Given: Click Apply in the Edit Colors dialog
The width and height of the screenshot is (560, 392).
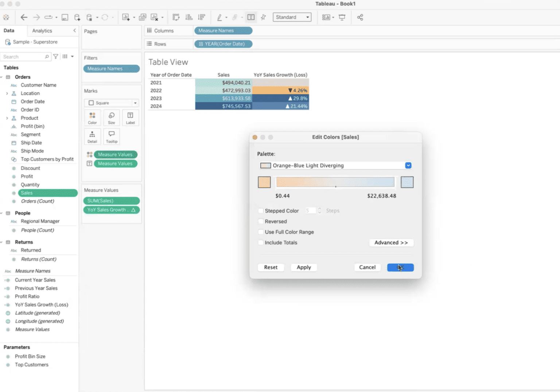Looking at the screenshot, I should (x=304, y=267).
